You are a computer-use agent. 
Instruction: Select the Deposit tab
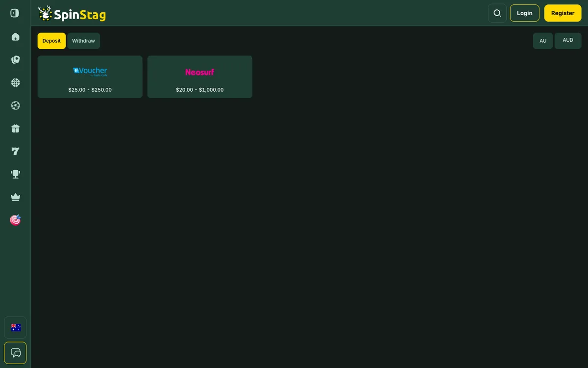[x=51, y=41]
